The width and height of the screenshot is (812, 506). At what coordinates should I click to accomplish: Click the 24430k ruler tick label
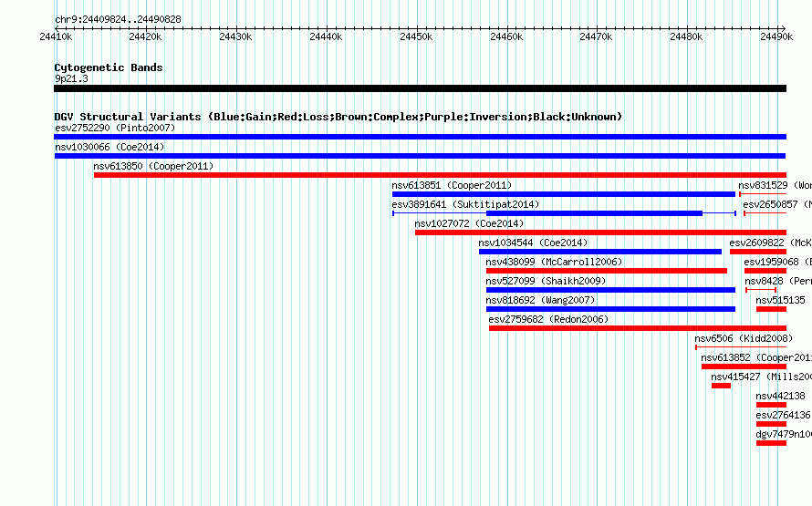[x=235, y=36]
